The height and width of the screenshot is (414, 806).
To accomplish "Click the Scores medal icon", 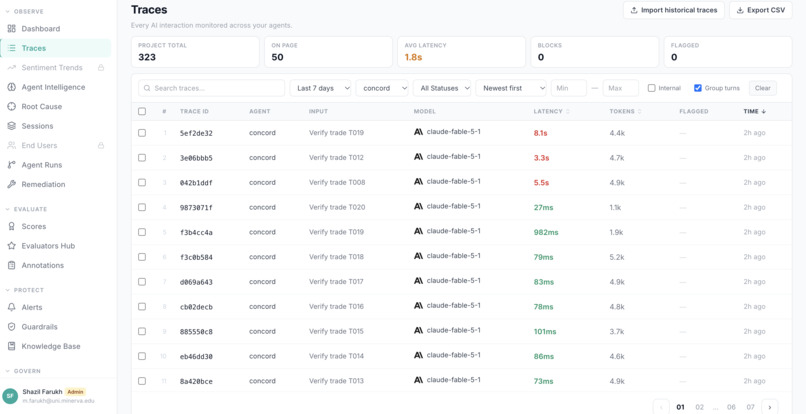I will tap(11, 226).
